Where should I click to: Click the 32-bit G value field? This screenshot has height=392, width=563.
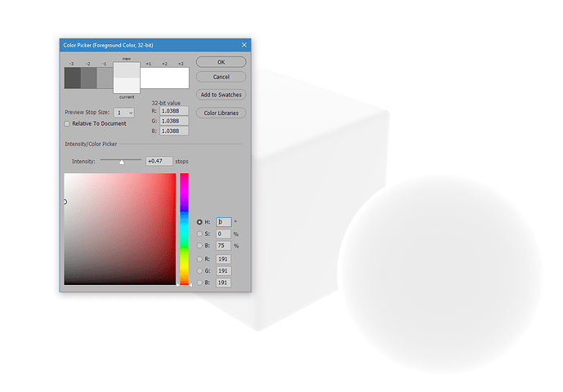coord(174,121)
